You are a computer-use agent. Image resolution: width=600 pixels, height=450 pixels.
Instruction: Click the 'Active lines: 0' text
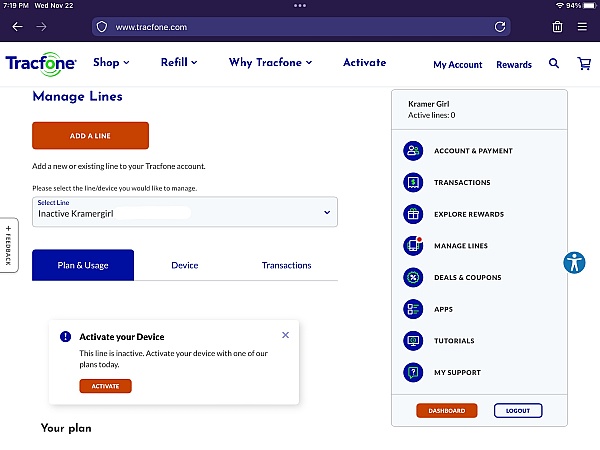pyautogui.click(x=431, y=115)
